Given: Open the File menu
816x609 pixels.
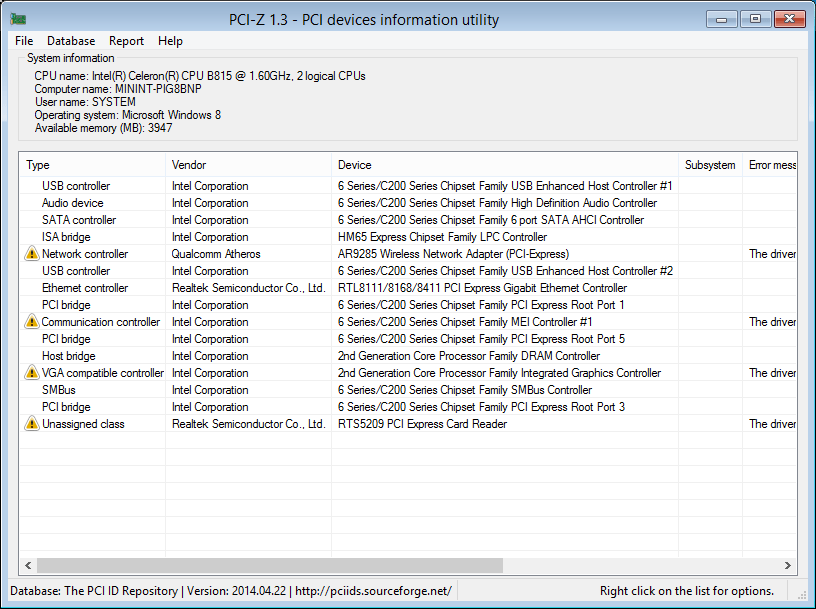Looking at the screenshot, I should pos(24,41).
